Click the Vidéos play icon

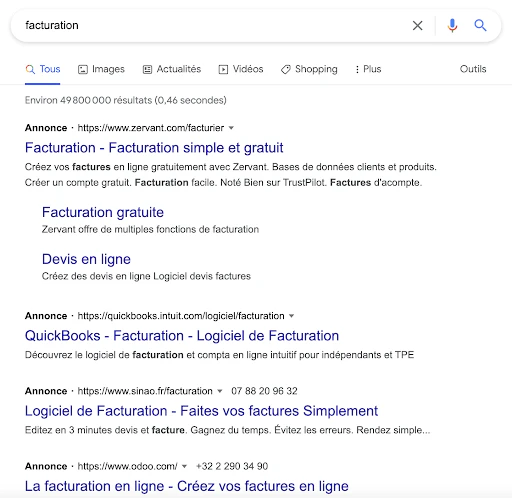[223, 69]
